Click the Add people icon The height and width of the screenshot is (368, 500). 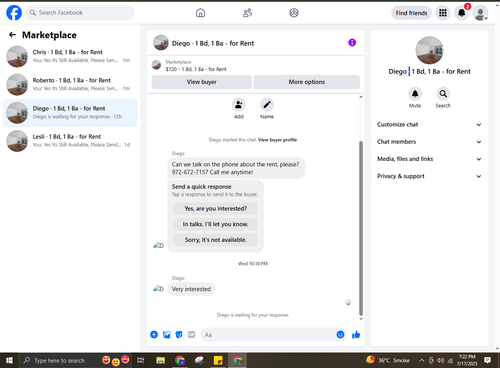point(239,105)
